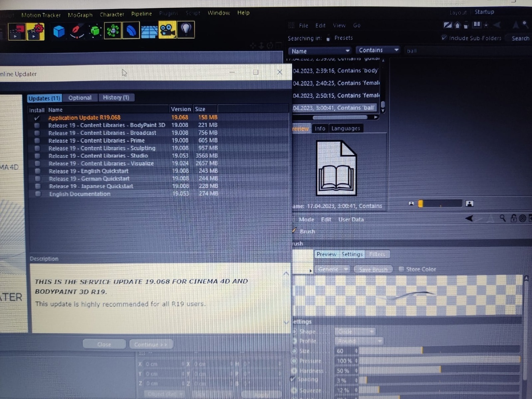Screen dimensions: 532x399
Task: Open the Name search criteria dropdown
Action: 320,51
